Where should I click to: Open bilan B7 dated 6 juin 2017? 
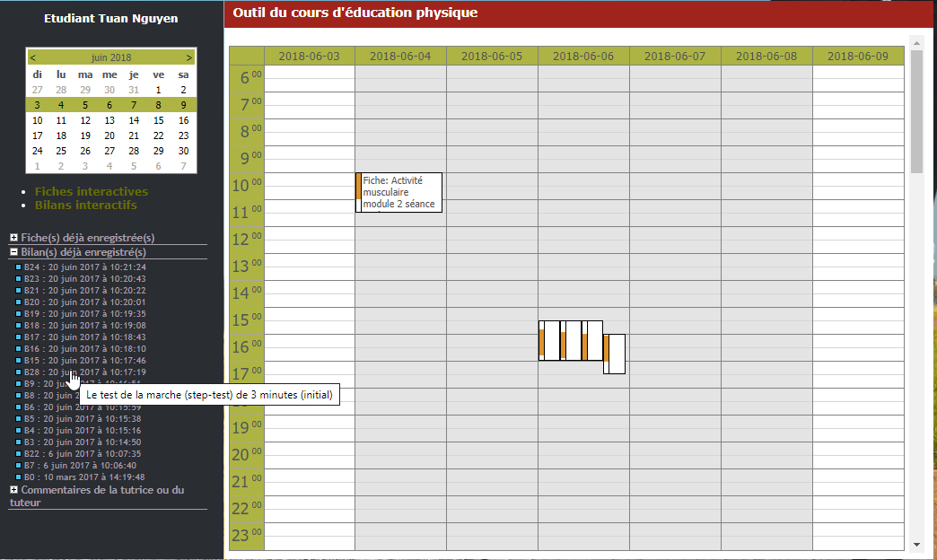80,466
